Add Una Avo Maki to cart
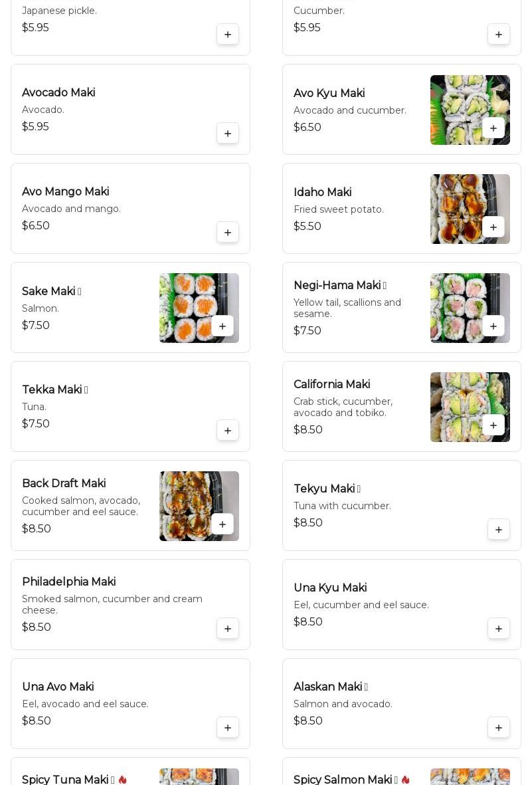Viewport: 532px width, 785px height. point(228,728)
